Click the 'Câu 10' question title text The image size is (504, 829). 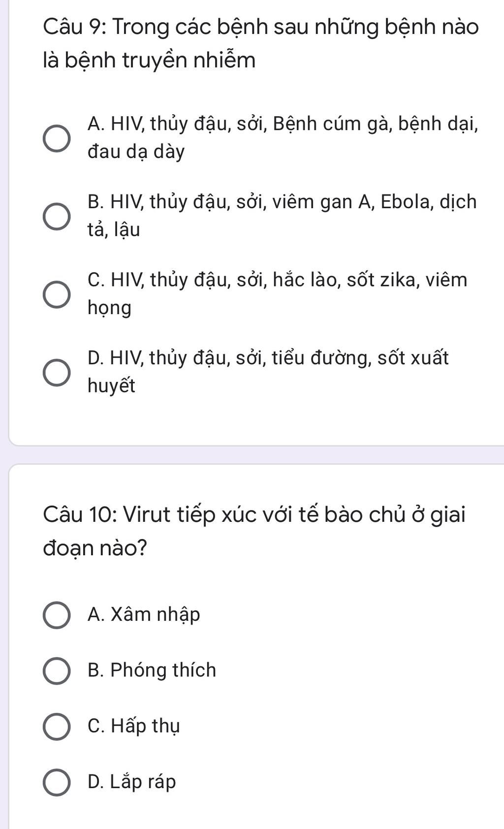click(x=254, y=531)
